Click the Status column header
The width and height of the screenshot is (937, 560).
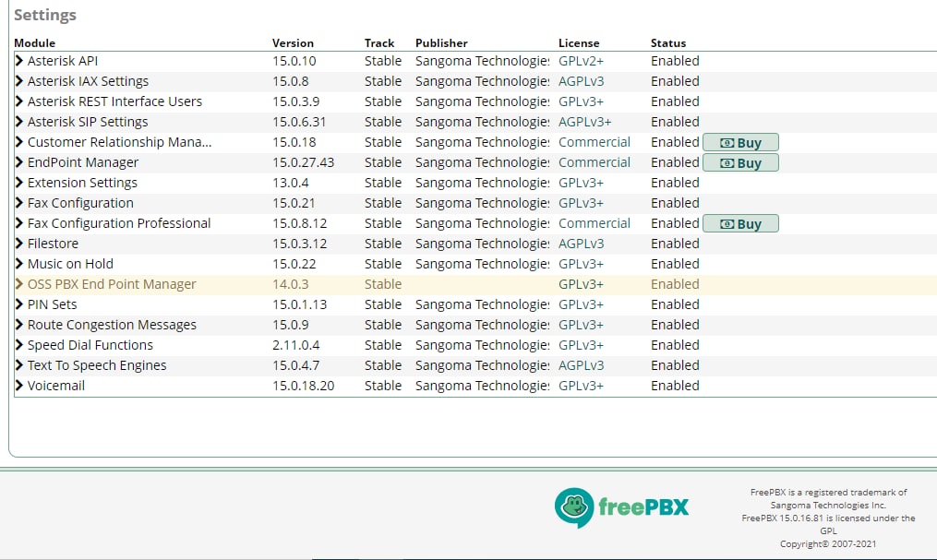[x=668, y=43]
